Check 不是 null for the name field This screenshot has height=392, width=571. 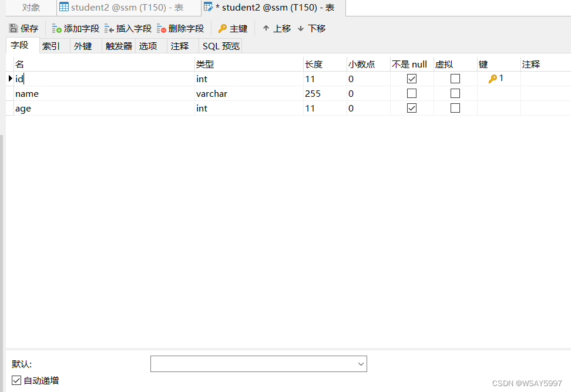click(x=411, y=93)
